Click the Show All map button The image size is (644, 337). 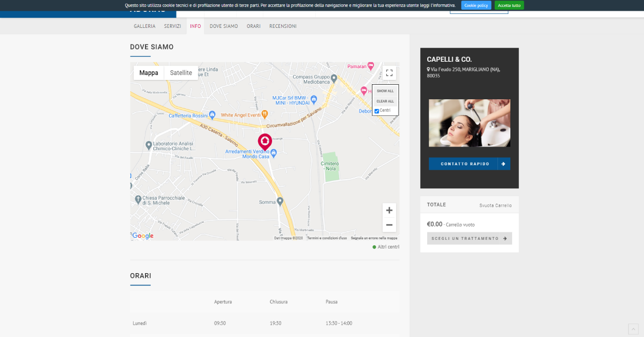(385, 91)
